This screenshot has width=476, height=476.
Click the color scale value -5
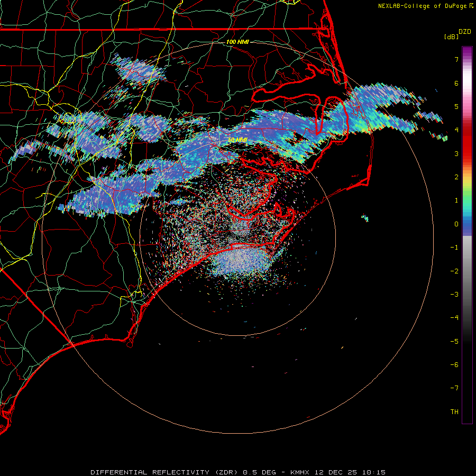[454, 341]
